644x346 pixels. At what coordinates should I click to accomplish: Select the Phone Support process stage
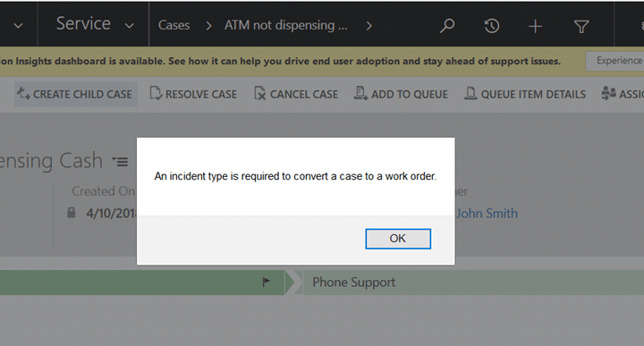coord(353,282)
